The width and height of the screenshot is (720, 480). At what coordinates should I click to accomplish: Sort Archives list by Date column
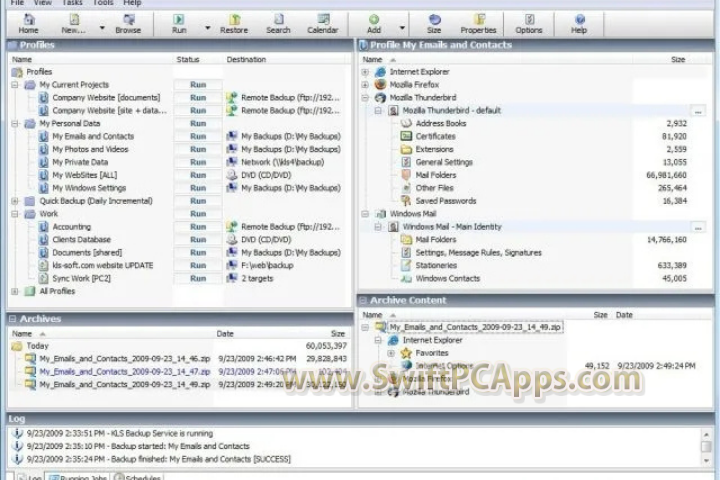pyautogui.click(x=225, y=334)
